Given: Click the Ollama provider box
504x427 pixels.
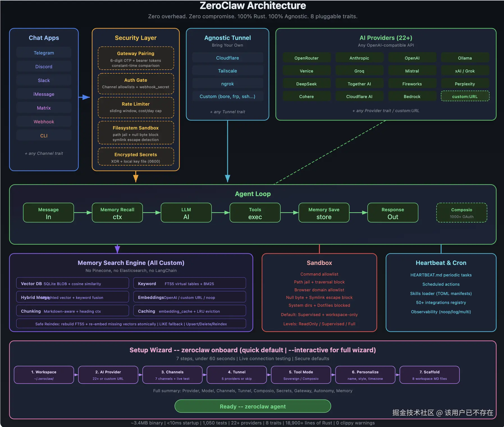Looking at the screenshot, I should 465,58.
